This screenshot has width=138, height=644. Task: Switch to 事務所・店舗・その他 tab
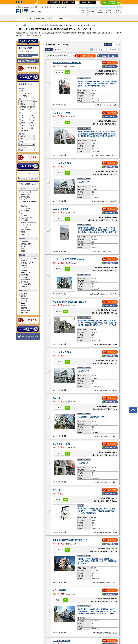coord(43,18)
